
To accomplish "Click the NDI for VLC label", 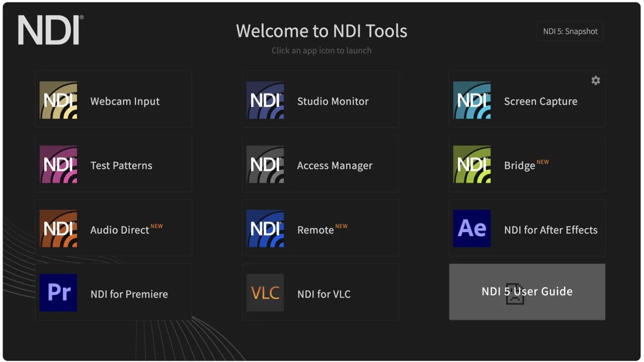I will (x=324, y=294).
